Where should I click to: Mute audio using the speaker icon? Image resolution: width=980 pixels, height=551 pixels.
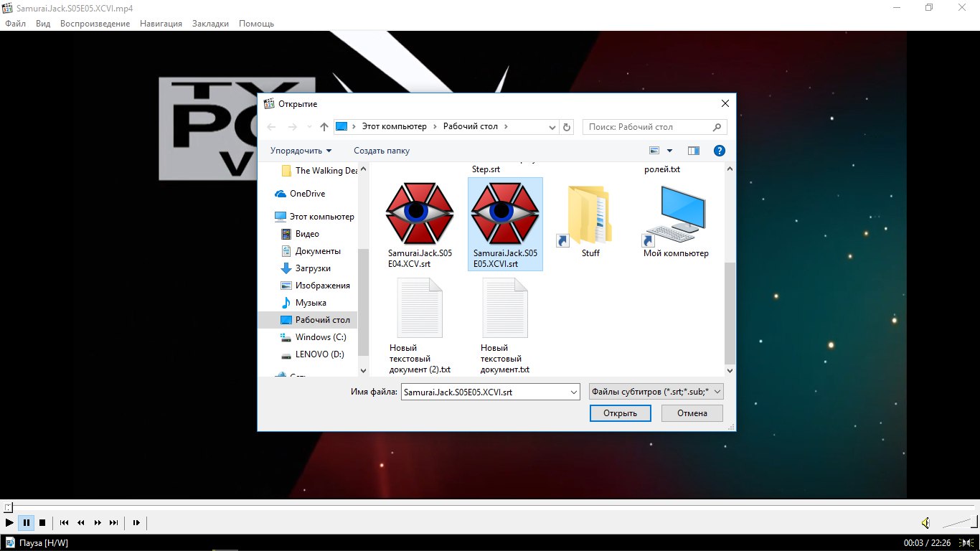tap(925, 523)
